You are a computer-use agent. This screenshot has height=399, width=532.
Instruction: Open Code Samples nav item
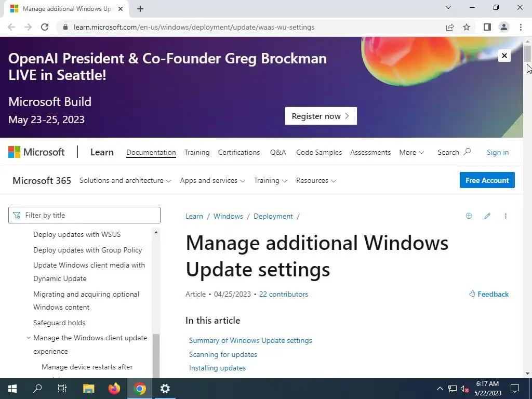click(x=319, y=152)
